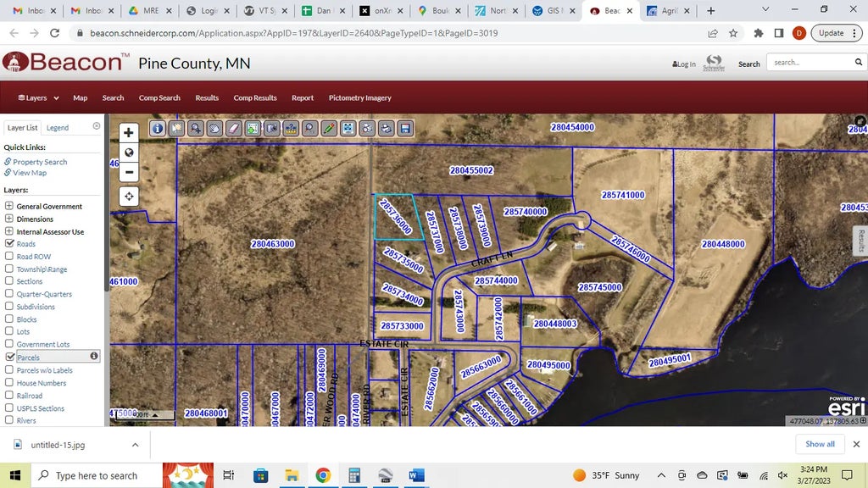Uncheck the Roads layer checkbox
The height and width of the screenshot is (488, 868).
[x=9, y=244]
